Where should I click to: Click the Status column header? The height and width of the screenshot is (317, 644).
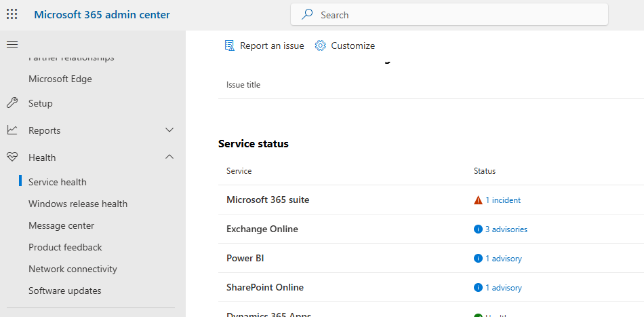click(x=485, y=171)
